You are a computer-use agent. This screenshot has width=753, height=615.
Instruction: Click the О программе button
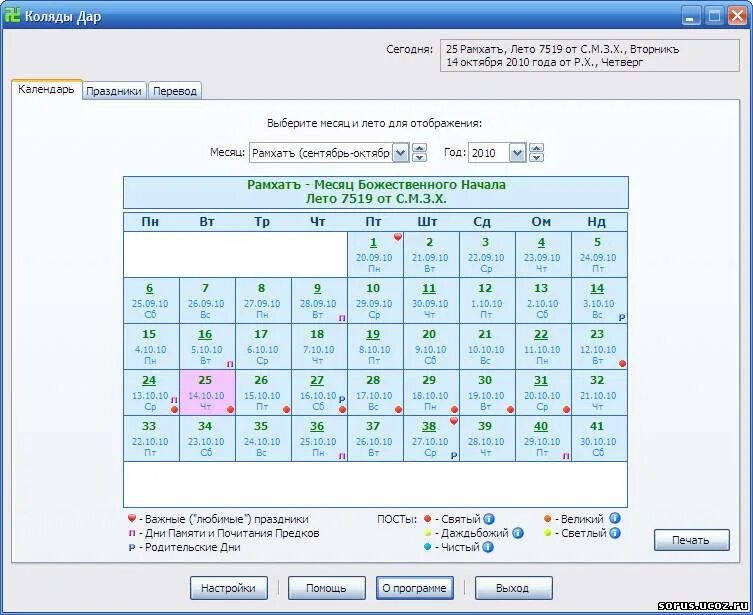414,588
